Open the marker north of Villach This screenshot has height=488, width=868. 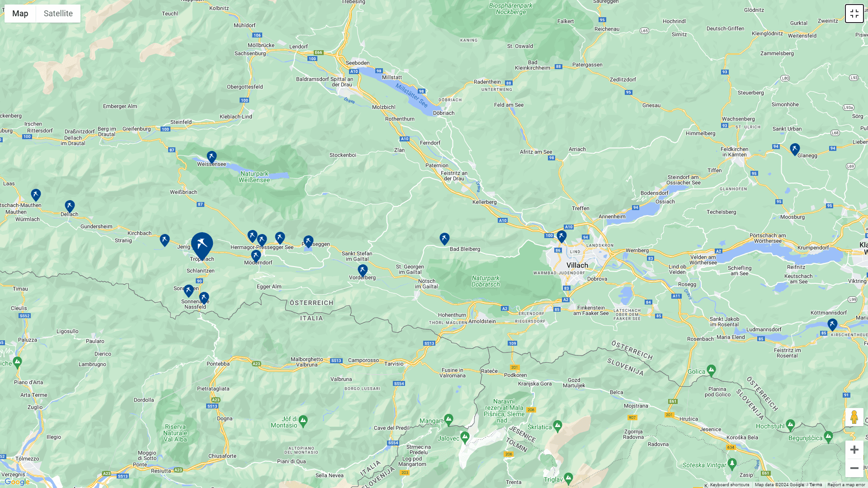561,236
